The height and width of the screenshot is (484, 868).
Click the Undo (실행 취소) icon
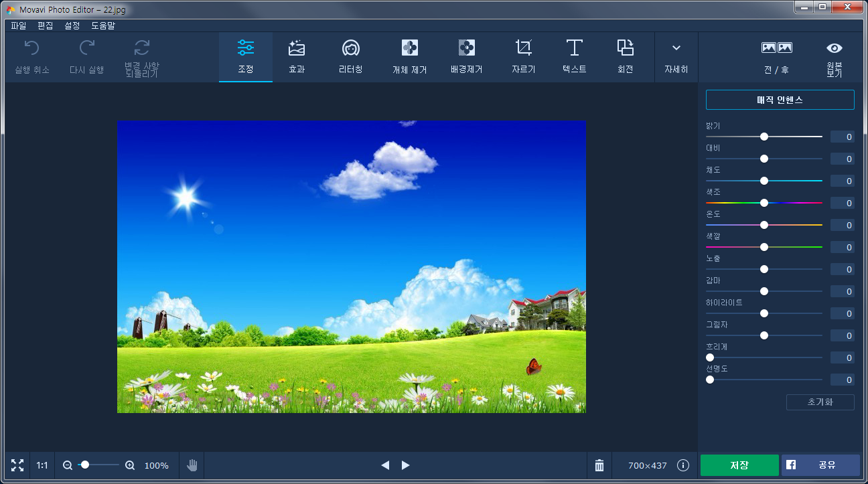pos(32,48)
